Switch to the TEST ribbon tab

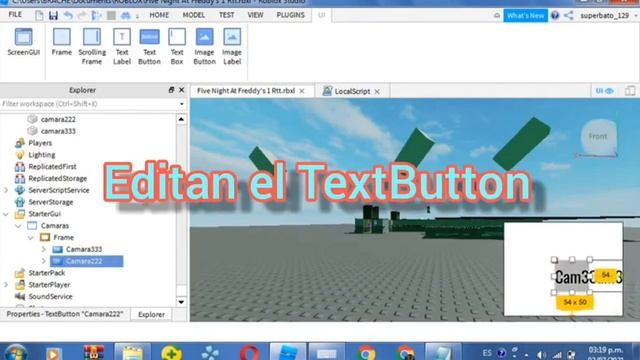point(227,15)
